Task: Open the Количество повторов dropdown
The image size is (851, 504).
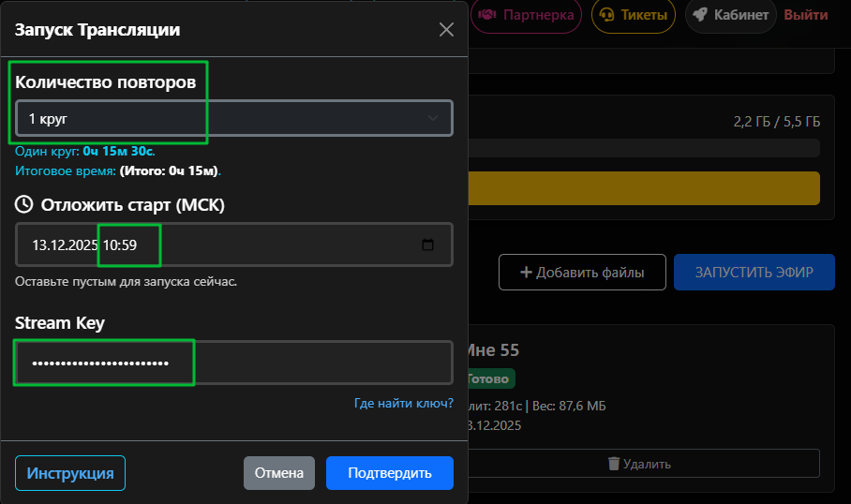Action: click(x=233, y=119)
